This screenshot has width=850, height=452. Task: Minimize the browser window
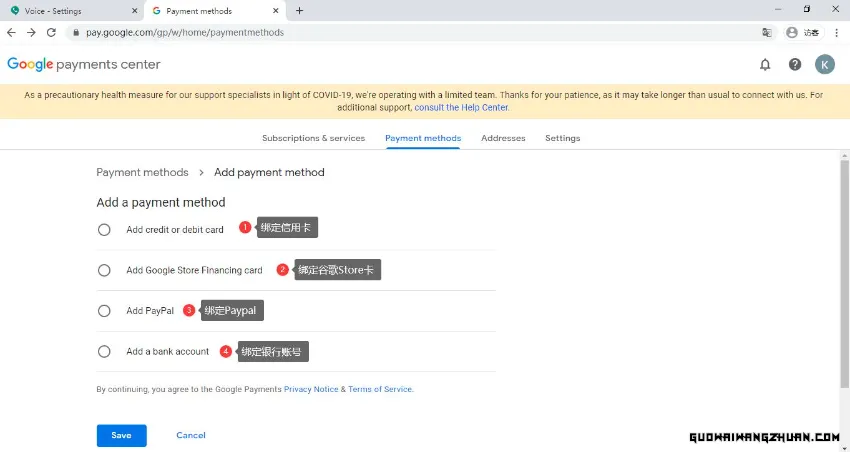(x=778, y=9)
